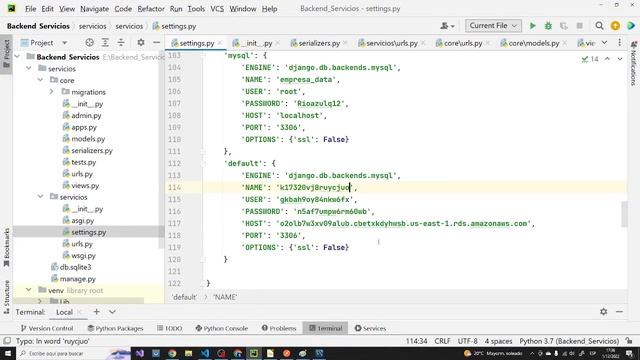Click the Windows Start button
The height and width of the screenshot is (360, 640).
(8, 353)
